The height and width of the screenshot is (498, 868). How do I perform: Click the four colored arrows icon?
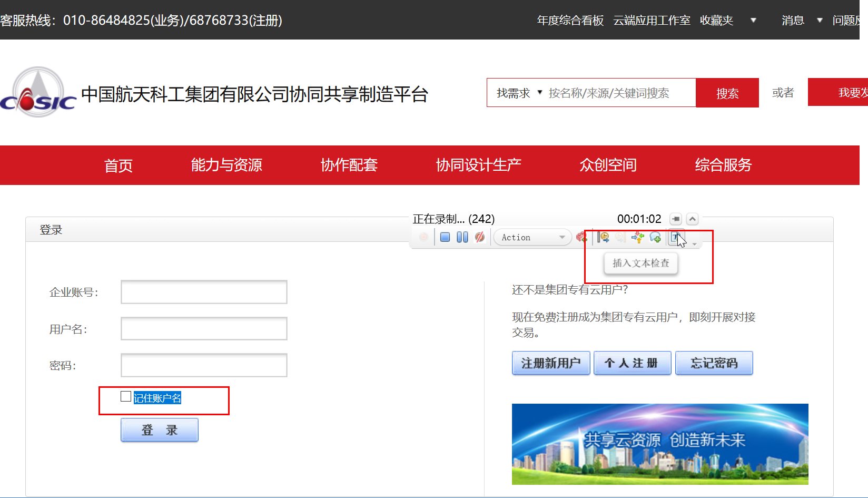click(x=638, y=237)
